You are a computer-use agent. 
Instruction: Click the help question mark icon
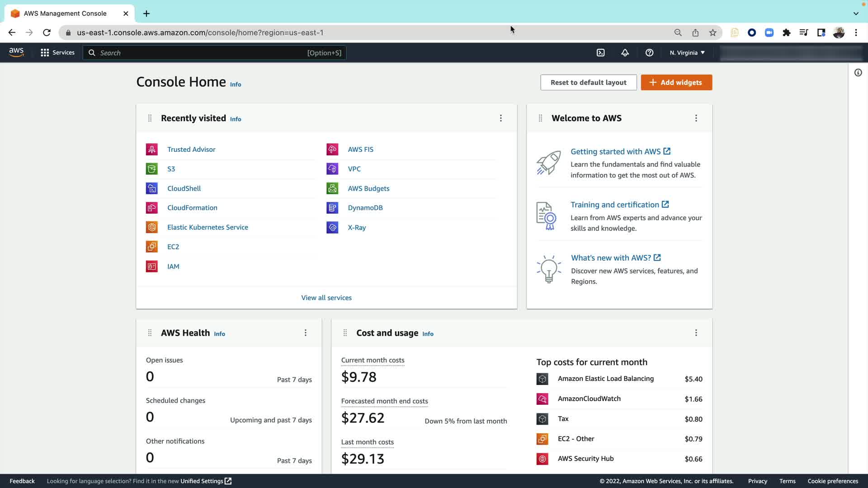click(x=649, y=53)
